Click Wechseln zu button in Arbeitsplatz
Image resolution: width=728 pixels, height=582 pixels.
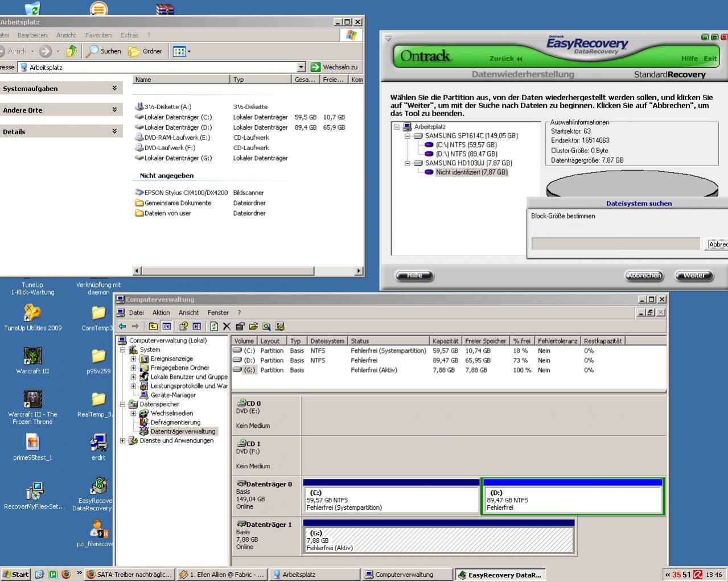pos(334,67)
